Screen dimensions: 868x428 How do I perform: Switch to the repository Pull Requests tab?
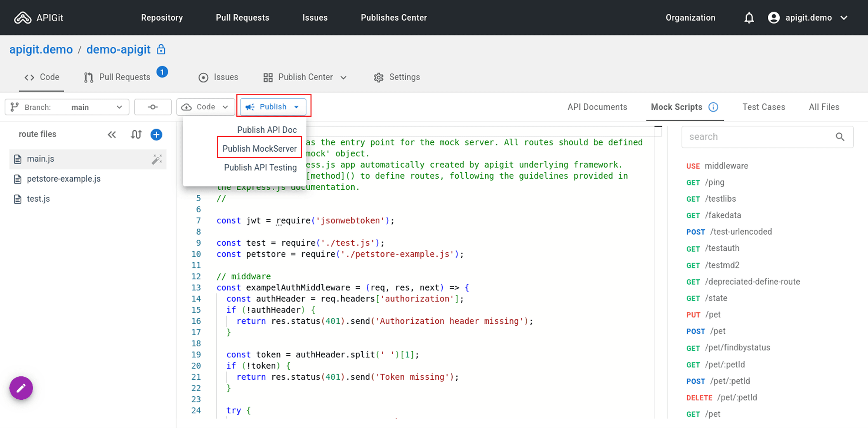pyautogui.click(x=117, y=77)
